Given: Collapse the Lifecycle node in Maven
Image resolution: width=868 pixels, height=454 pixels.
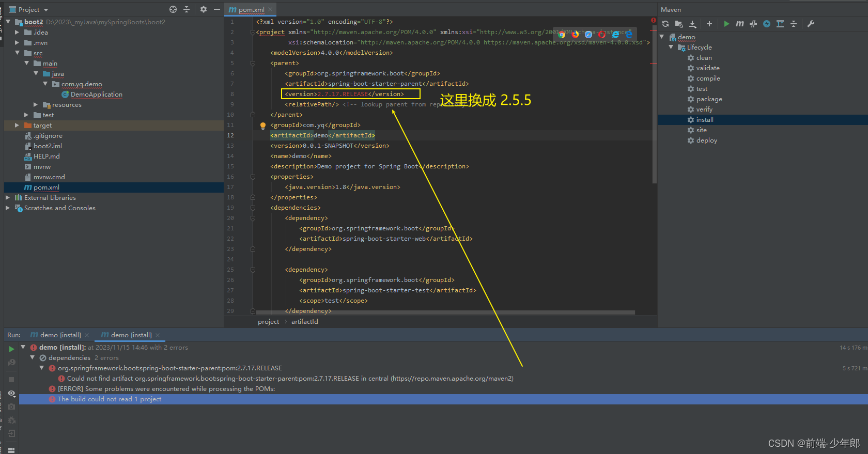Looking at the screenshot, I should tap(671, 47).
